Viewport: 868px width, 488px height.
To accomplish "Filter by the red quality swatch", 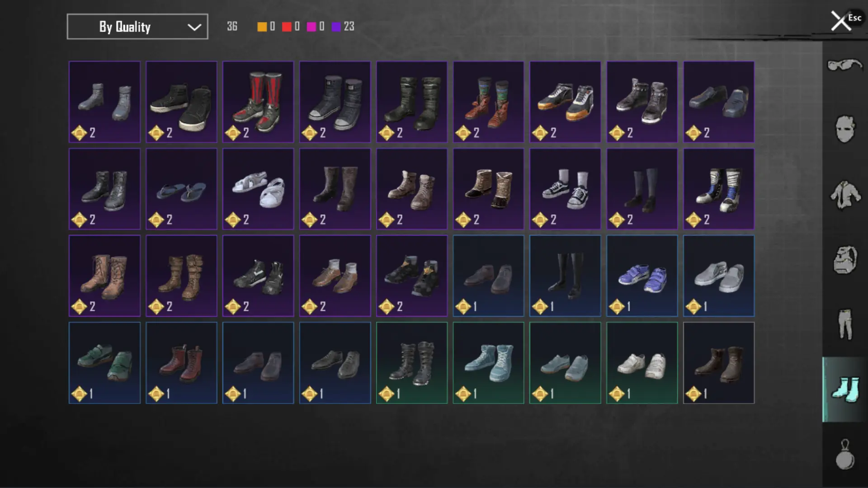I will click(287, 27).
